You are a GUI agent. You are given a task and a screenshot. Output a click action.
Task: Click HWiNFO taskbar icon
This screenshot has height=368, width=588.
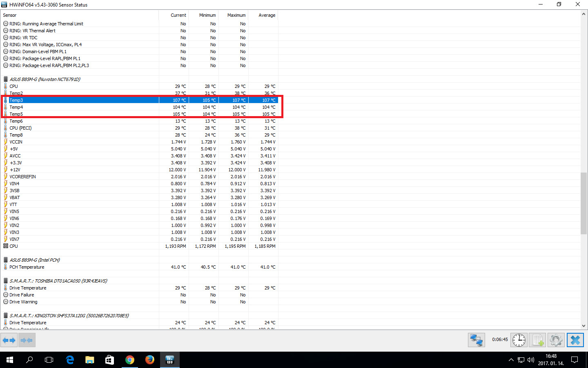[170, 360]
